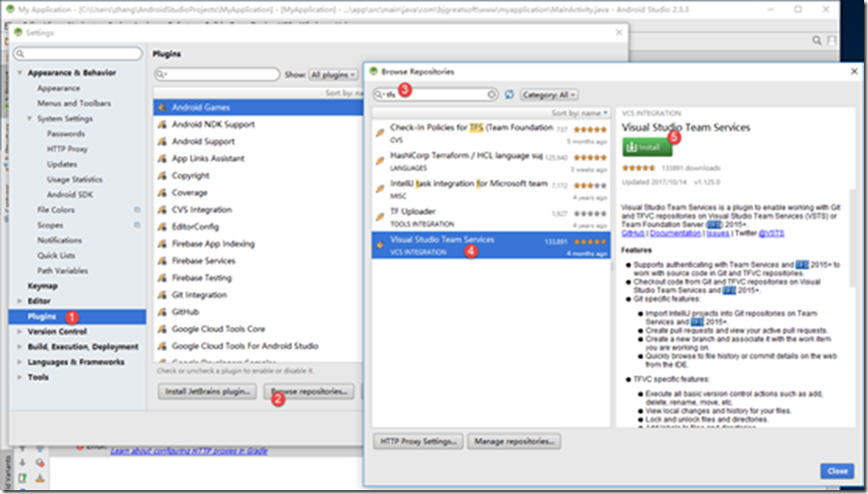Click the GitHub plugin icon
The image size is (868, 494).
click(162, 313)
